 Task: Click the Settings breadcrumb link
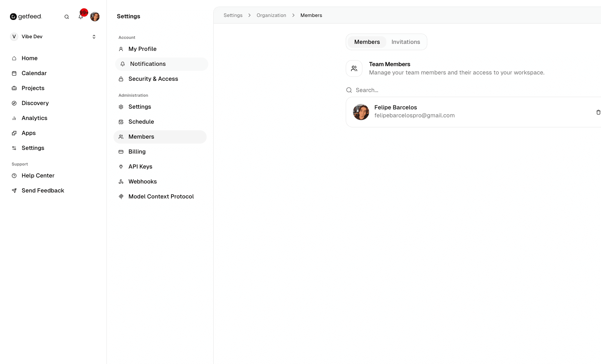[x=233, y=15]
